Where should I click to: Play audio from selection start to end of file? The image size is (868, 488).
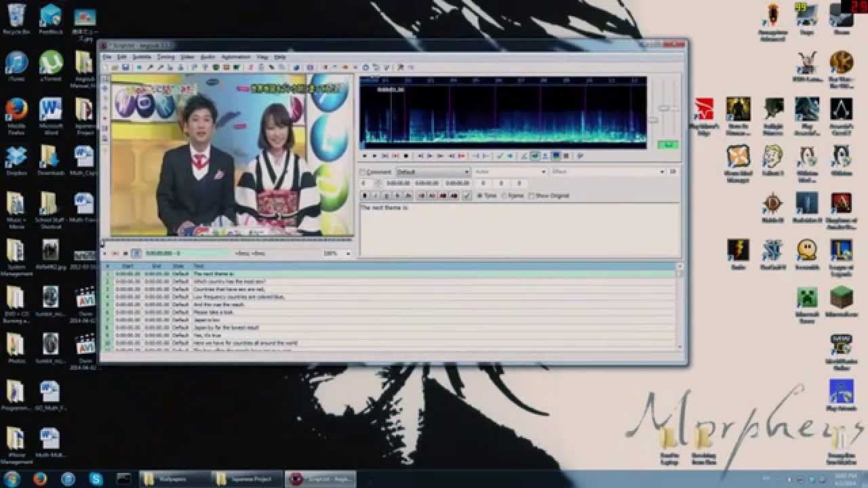pyautogui.click(x=461, y=155)
